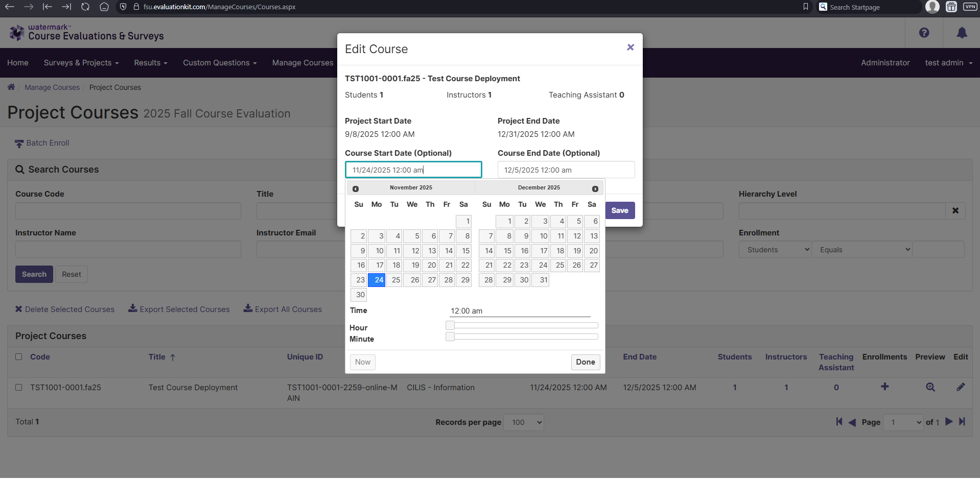Open the notifications bell
This screenshot has height=503, width=980.
962,33
